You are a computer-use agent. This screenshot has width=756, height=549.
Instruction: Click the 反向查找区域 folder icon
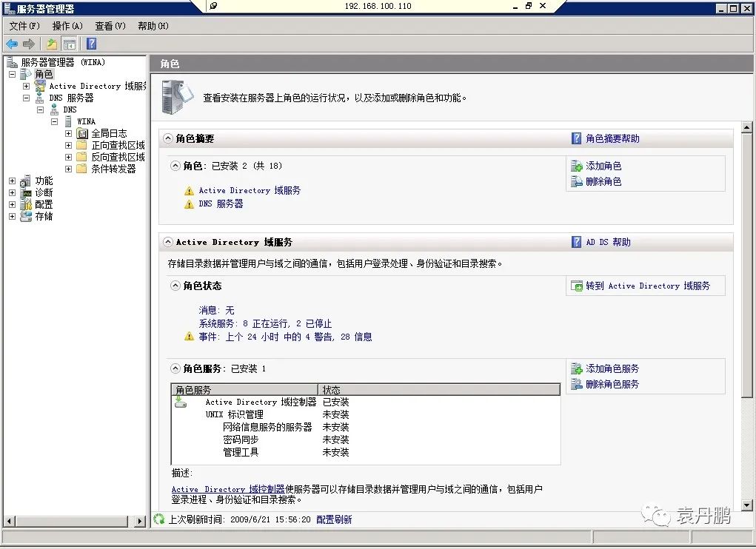click(x=82, y=157)
